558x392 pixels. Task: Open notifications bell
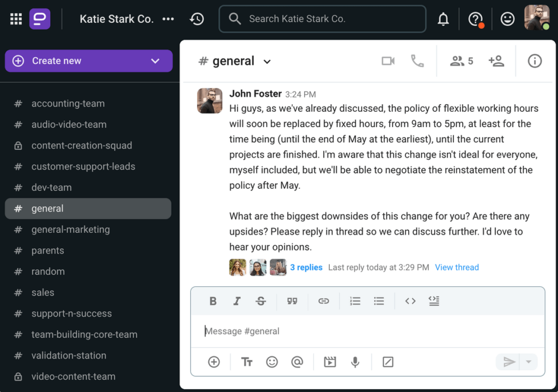pos(444,19)
